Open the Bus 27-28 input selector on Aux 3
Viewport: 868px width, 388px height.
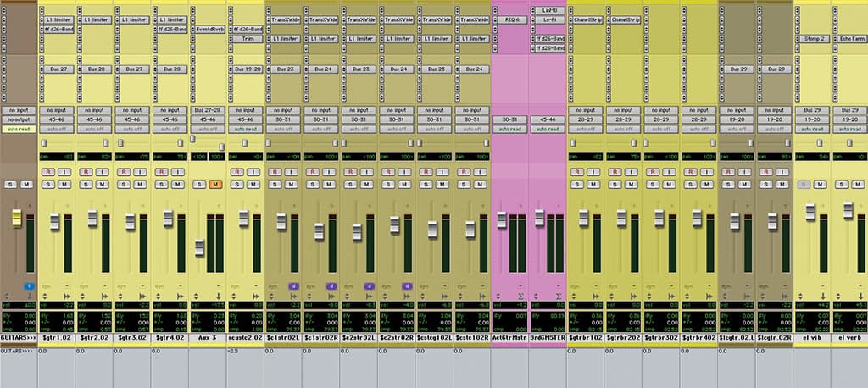click(208, 110)
